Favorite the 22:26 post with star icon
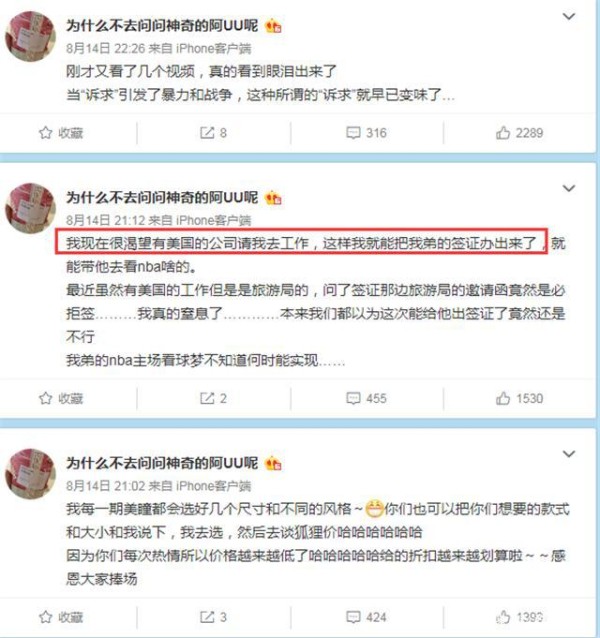This screenshot has width=600, height=638. tap(61, 133)
